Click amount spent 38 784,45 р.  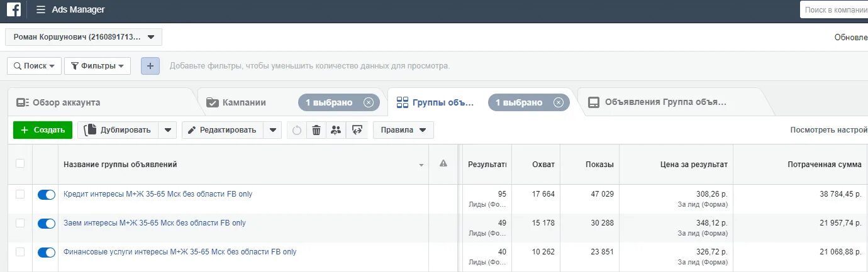point(841,194)
